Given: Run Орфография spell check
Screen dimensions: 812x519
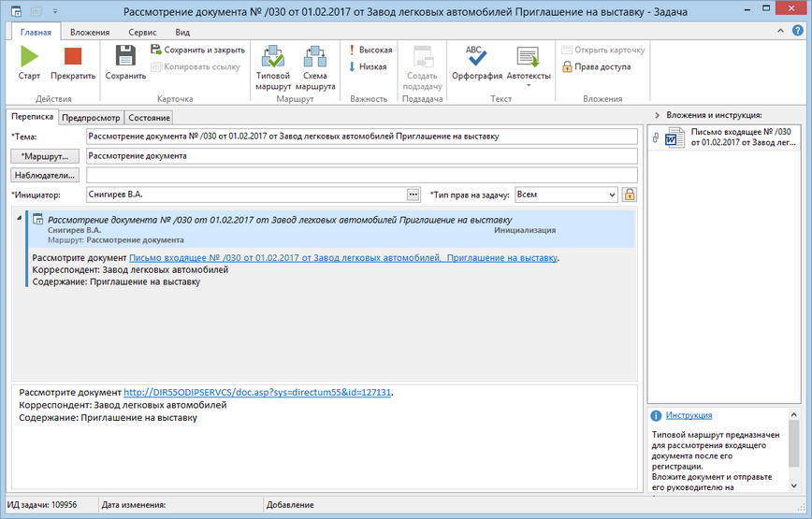Looking at the screenshot, I should coord(476,56).
